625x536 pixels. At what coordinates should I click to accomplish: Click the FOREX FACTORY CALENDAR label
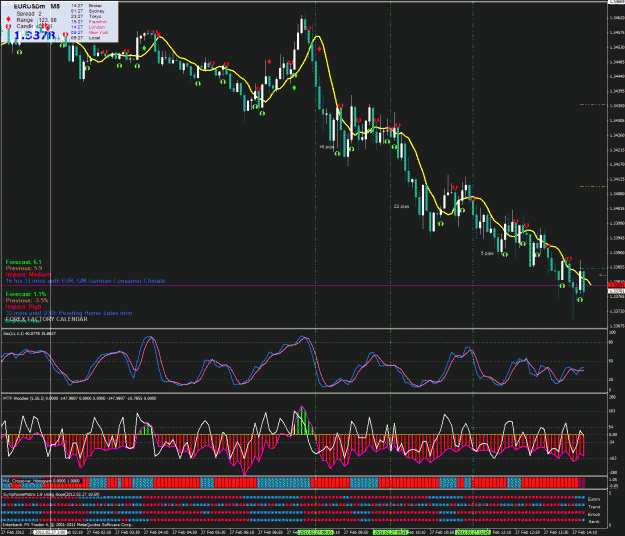pos(47,319)
